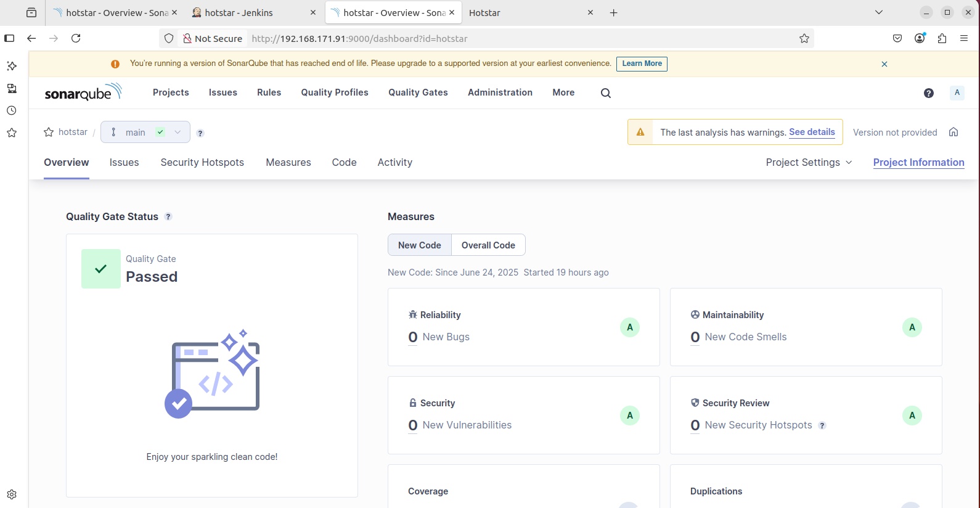Switch to the Code tab
The height and width of the screenshot is (508, 980).
pos(344,162)
